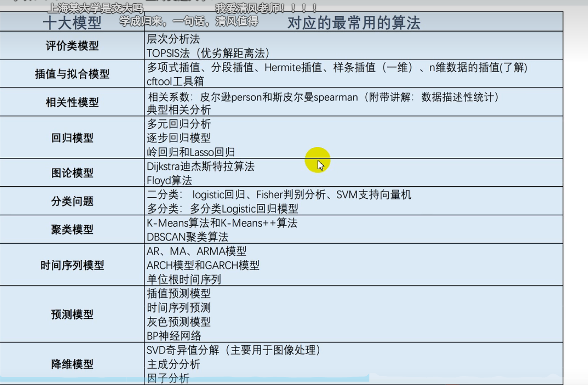The image size is (588, 385).
Task: Click '因子分析' text
Action: coord(168,378)
